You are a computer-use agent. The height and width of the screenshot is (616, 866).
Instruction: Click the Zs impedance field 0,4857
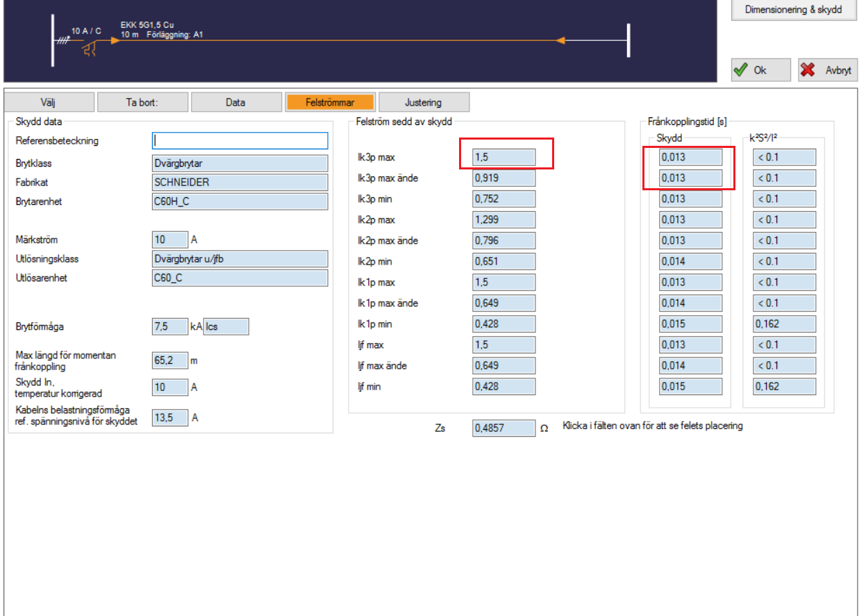[x=503, y=428]
